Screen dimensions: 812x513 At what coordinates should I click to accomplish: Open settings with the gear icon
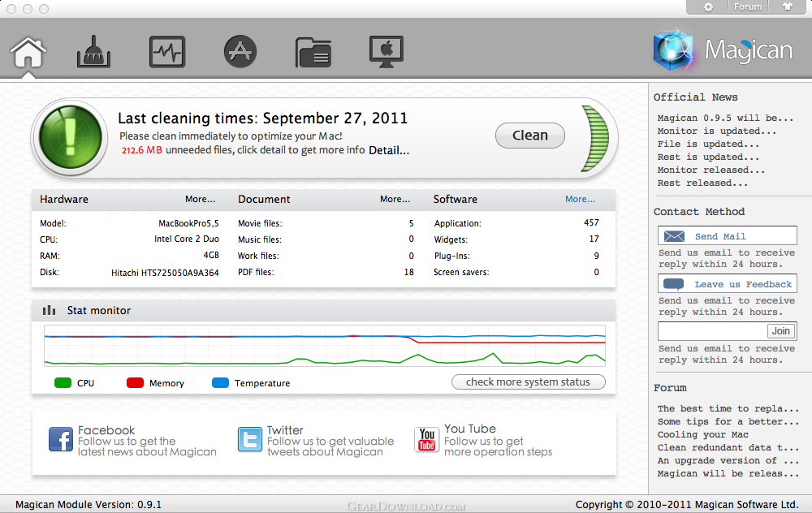click(708, 6)
